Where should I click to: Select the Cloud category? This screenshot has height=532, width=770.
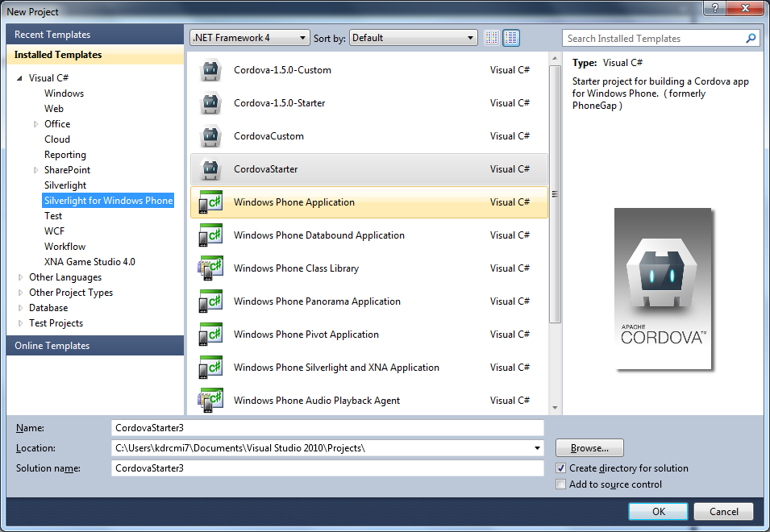pyautogui.click(x=57, y=139)
